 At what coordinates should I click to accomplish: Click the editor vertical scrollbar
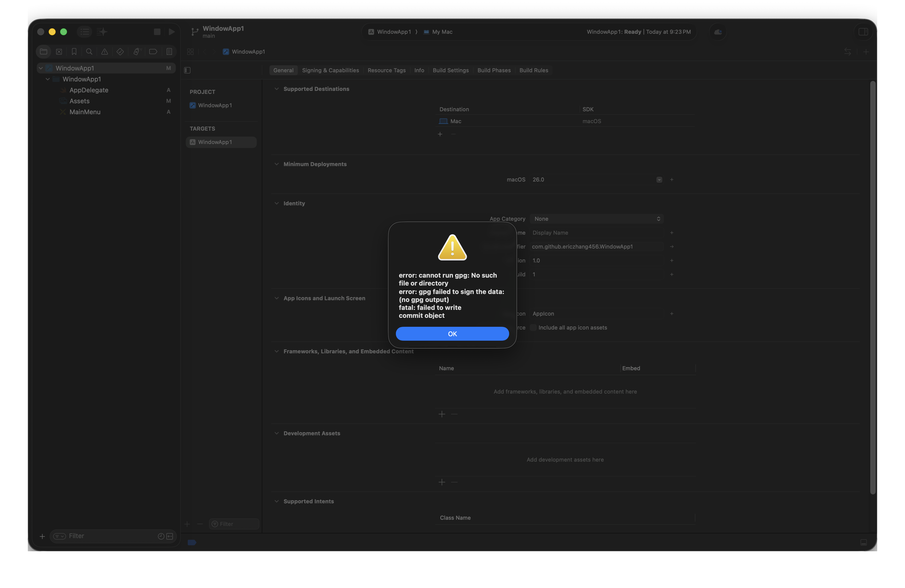coord(873,287)
